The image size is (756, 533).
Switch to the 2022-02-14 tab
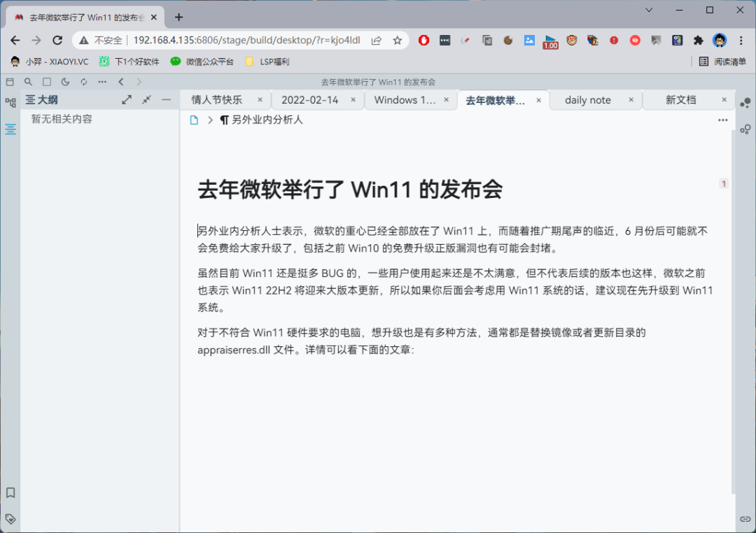pos(309,100)
